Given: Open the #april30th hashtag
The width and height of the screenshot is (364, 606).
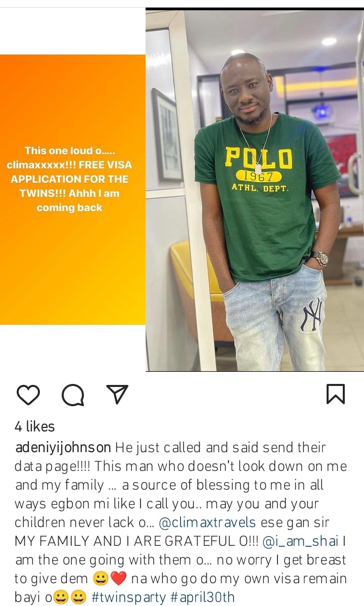Looking at the screenshot, I should coord(203,597).
